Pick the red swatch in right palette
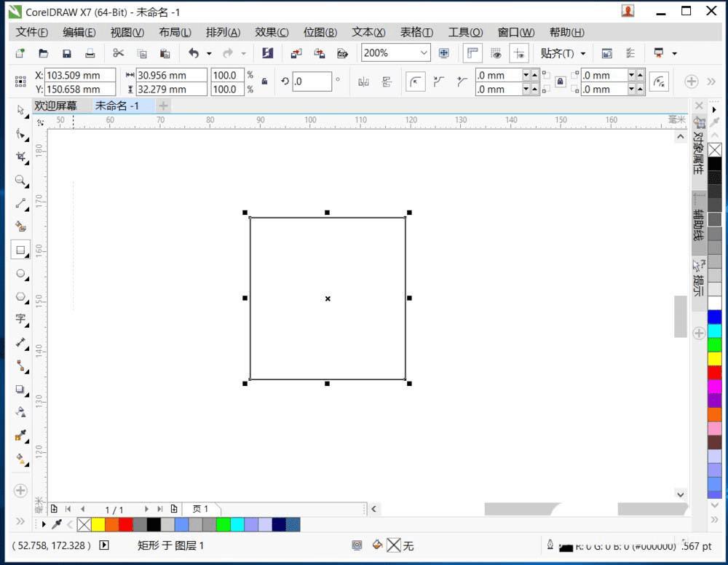The width and height of the screenshot is (728, 565). coord(714,372)
